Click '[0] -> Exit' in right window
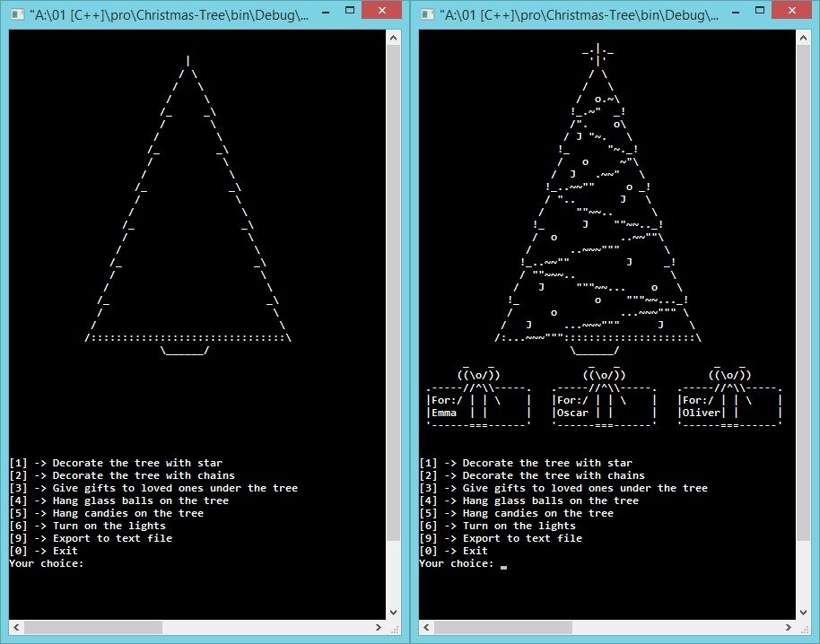The image size is (820, 644). pyautogui.click(x=453, y=551)
